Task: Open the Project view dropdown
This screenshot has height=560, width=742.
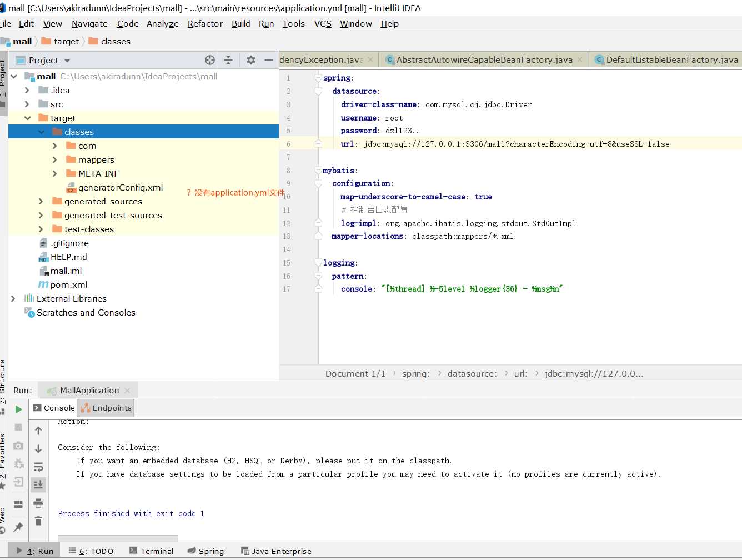Action: 67,61
